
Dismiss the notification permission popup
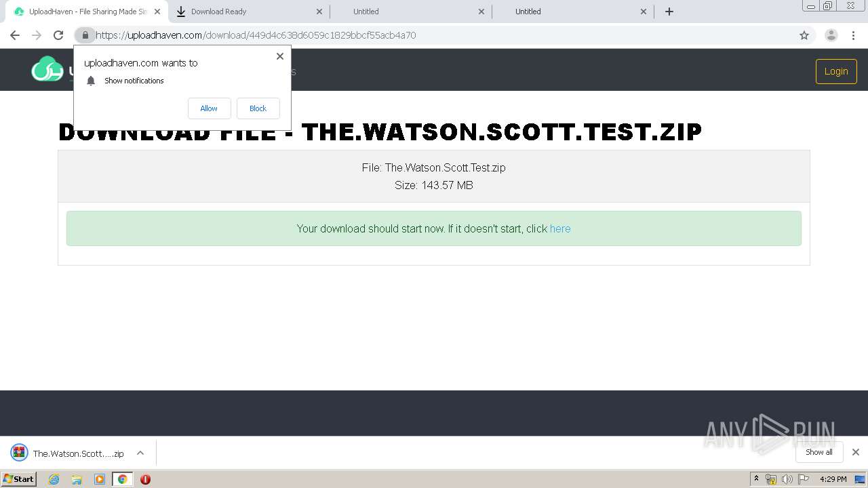280,56
